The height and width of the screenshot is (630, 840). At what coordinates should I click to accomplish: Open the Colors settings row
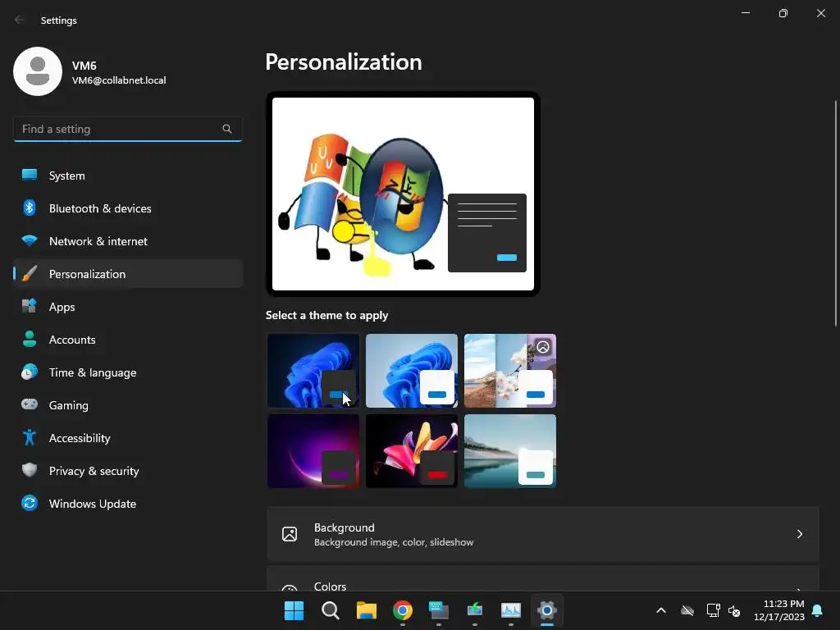tap(543, 579)
